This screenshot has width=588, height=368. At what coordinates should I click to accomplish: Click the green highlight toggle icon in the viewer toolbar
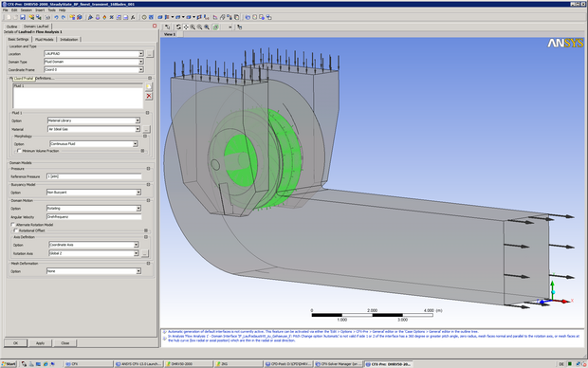(x=215, y=27)
